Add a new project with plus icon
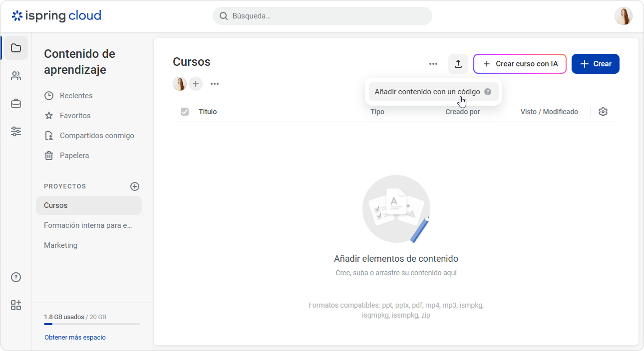The width and height of the screenshot is (644, 351). click(x=135, y=186)
